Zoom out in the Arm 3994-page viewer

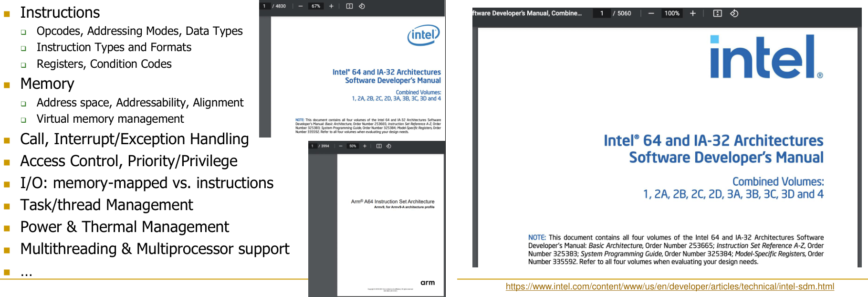pyautogui.click(x=341, y=146)
